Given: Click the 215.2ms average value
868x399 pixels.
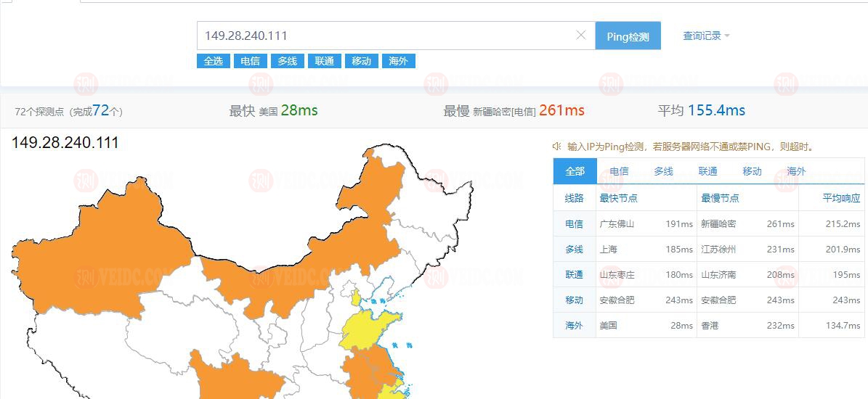Looking at the screenshot, I should tap(843, 224).
